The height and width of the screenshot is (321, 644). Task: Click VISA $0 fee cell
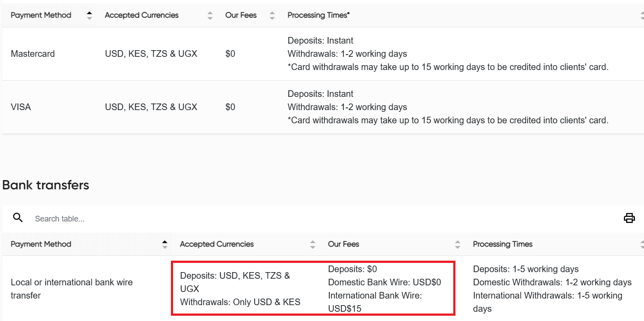point(230,107)
